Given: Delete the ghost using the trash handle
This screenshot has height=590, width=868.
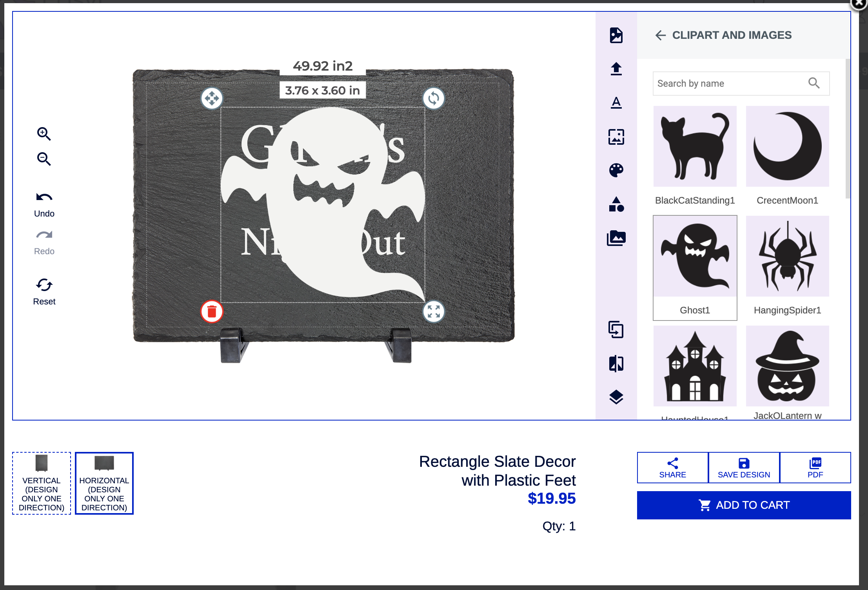Looking at the screenshot, I should tap(212, 312).
